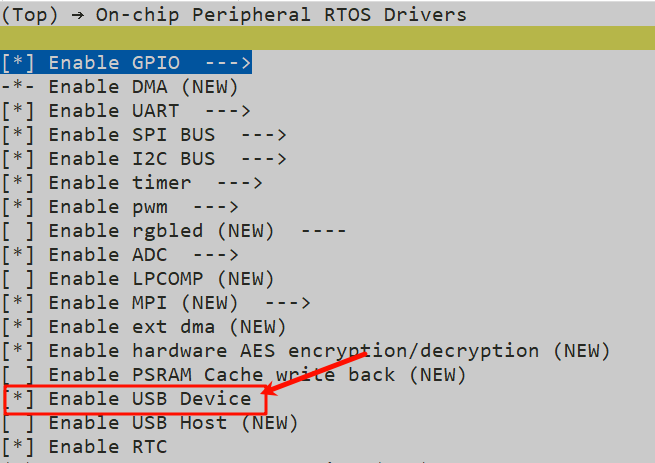Toggle hardware AES encryption/decryption checkbox

(x=19, y=351)
